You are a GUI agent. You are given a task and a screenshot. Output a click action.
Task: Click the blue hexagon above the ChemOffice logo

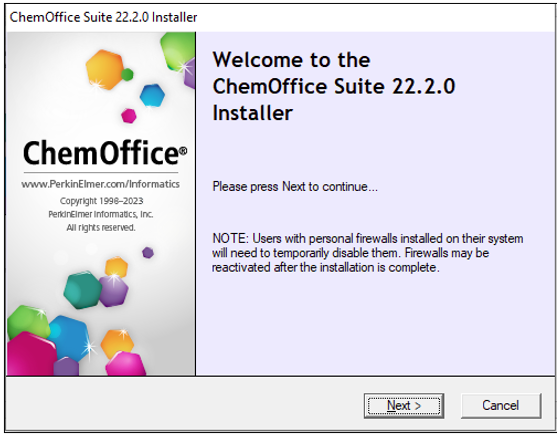[x=152, y=95]
